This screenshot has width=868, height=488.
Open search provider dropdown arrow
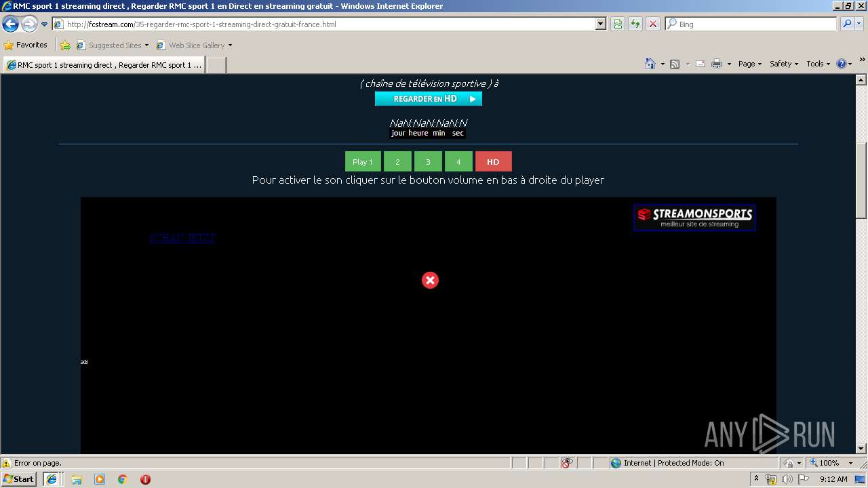pos(859,24)
